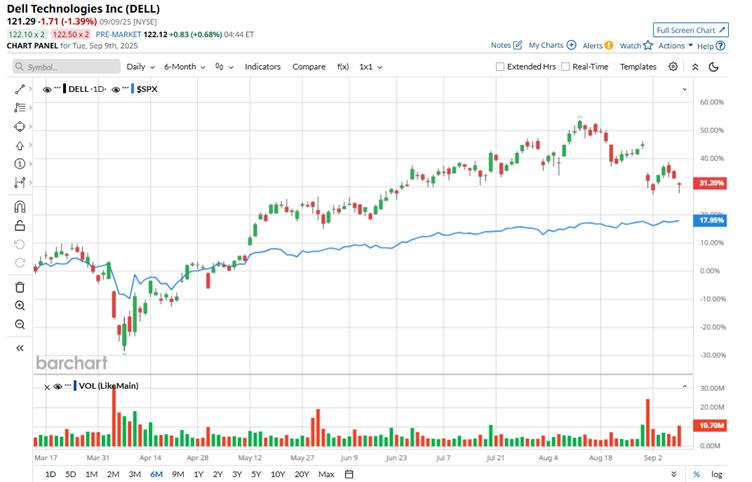Remove the VOL indicator pane

point(47,387)
